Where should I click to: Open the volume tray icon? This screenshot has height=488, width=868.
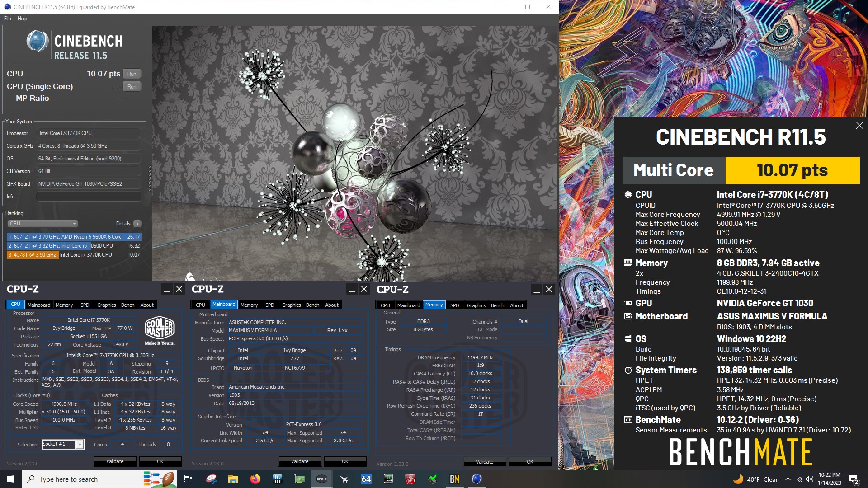point(810,479)
